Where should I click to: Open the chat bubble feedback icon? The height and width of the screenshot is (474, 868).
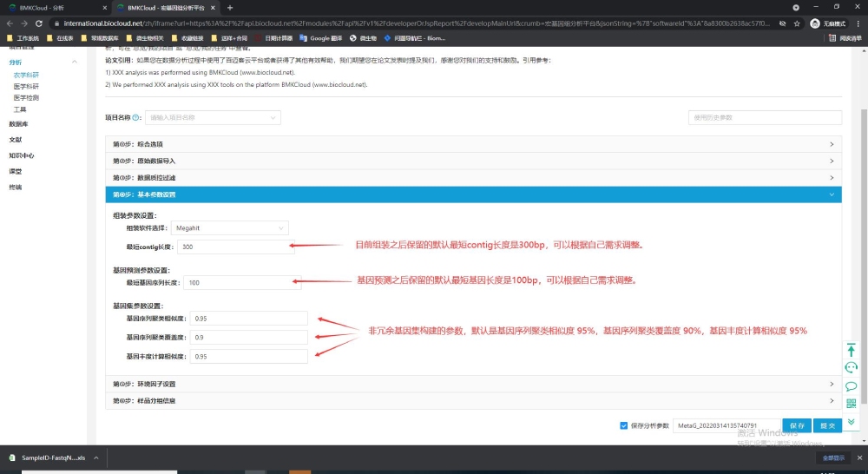pos(851,386)
